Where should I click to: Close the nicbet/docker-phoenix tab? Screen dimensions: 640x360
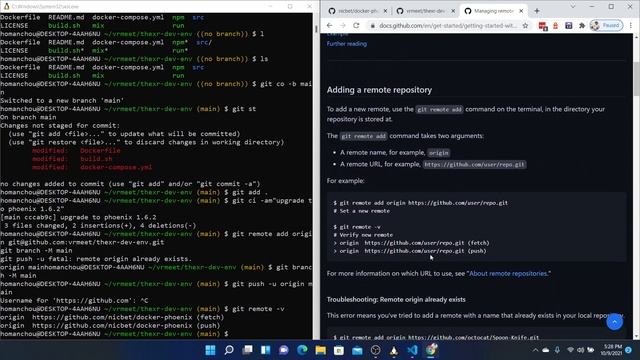tap(385, 11)
